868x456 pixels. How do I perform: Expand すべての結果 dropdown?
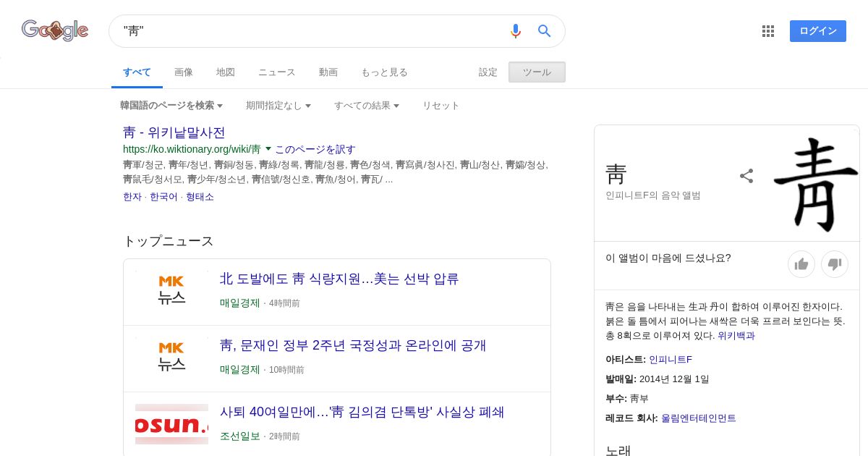tap(367, 106)
